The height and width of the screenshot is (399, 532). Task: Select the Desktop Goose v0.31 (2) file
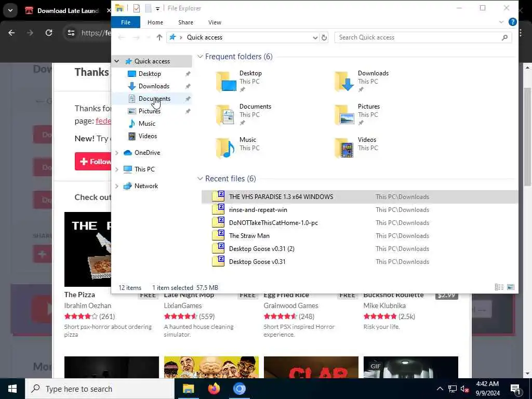click(x=360, y=249)
